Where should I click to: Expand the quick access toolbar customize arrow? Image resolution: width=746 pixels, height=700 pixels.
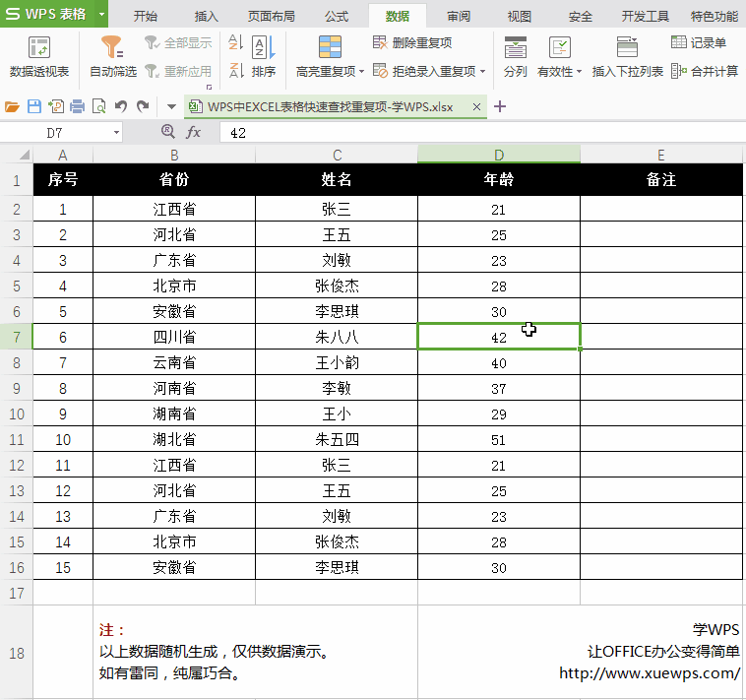point(172,106)
